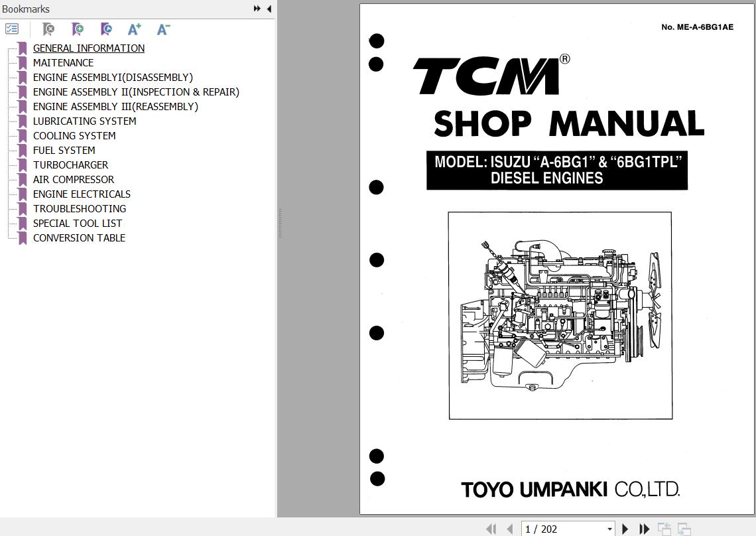Click bookmark icon beside ENGINE ELECTRICALS
Viewport: 756px width, 536px height.
point(22,194)
